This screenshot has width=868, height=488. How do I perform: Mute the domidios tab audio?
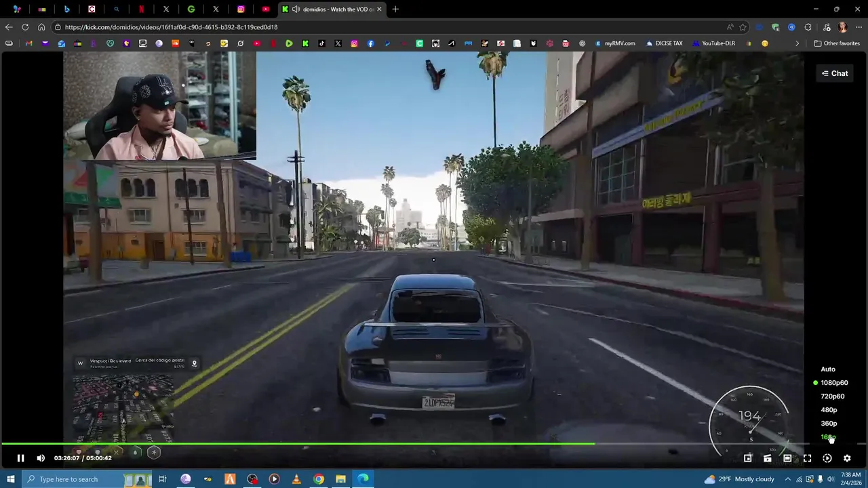point(296,9)
